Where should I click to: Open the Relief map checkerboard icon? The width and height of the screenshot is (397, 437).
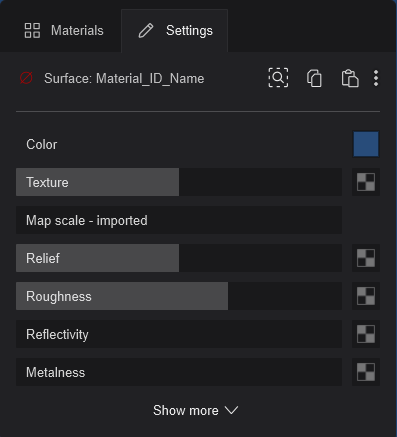coord(366,258)
